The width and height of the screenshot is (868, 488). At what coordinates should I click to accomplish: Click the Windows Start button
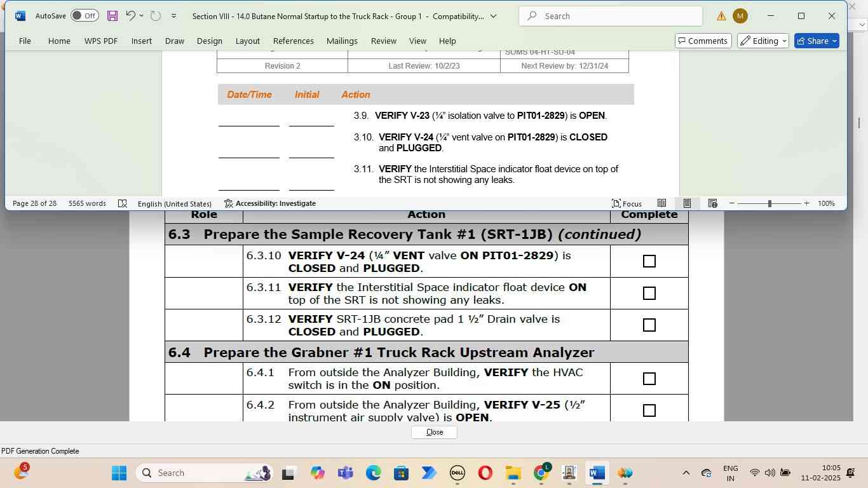coord(119,473)
